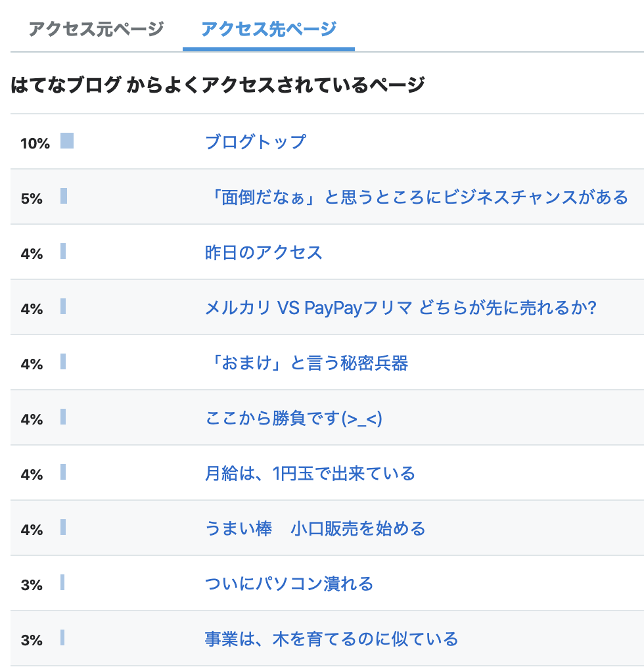Click the bar in the 昨日のアクセス row
Screen dimensions: 644x669
63,251
